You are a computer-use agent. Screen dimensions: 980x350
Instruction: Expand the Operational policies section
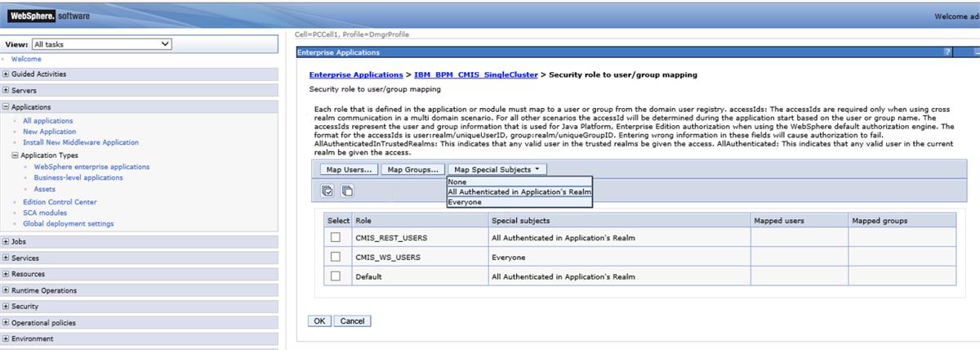point(7,323)
